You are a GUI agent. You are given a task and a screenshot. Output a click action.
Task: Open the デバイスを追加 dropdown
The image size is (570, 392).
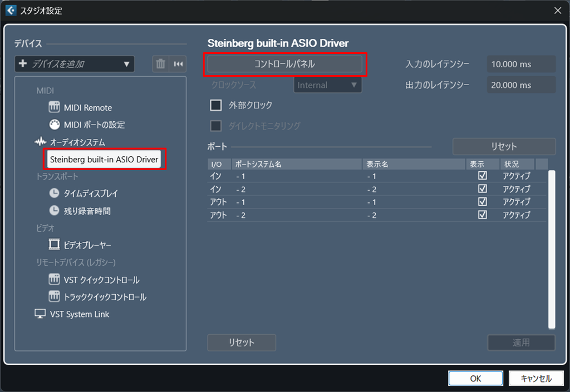pyautogui.click(x=75, y=64)
